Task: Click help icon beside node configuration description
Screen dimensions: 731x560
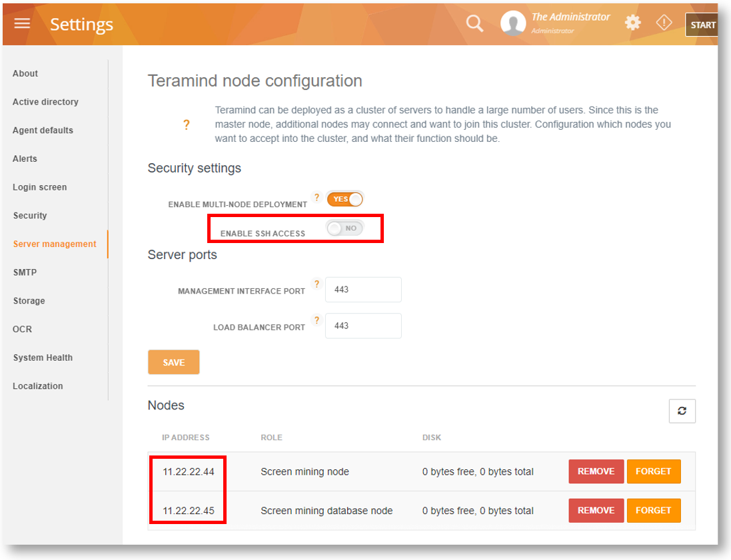Action: click(187, 125)
